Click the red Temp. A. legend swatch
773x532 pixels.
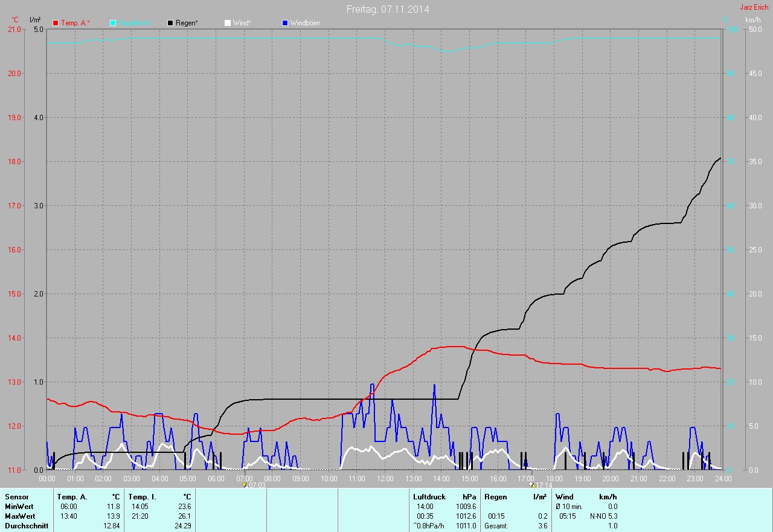point(56,23)
